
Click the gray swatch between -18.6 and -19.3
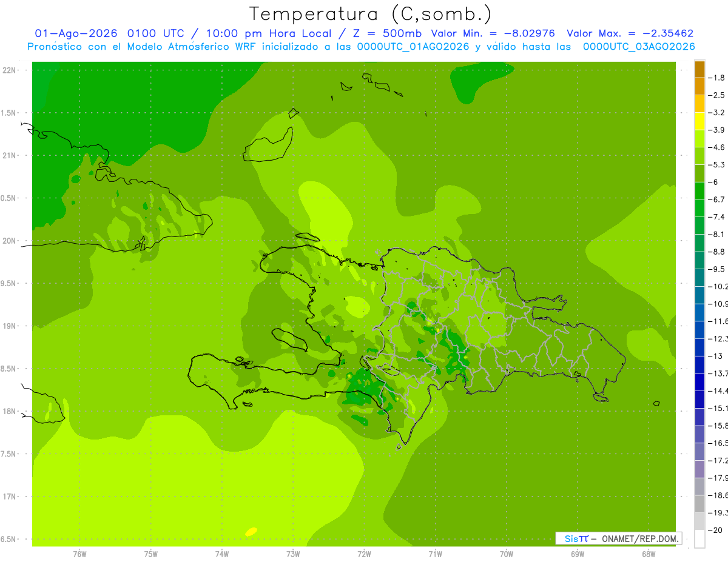coord(699,504)
